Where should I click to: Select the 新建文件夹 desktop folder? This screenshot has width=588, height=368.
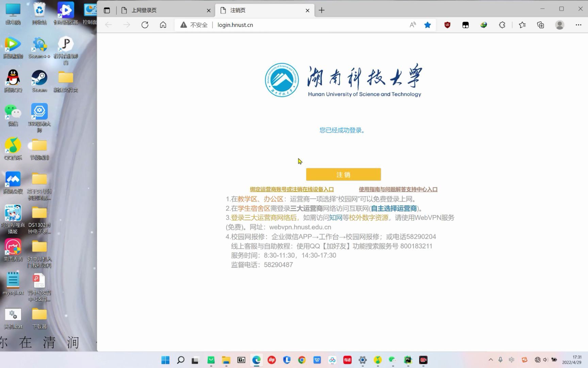pos(66,82)
